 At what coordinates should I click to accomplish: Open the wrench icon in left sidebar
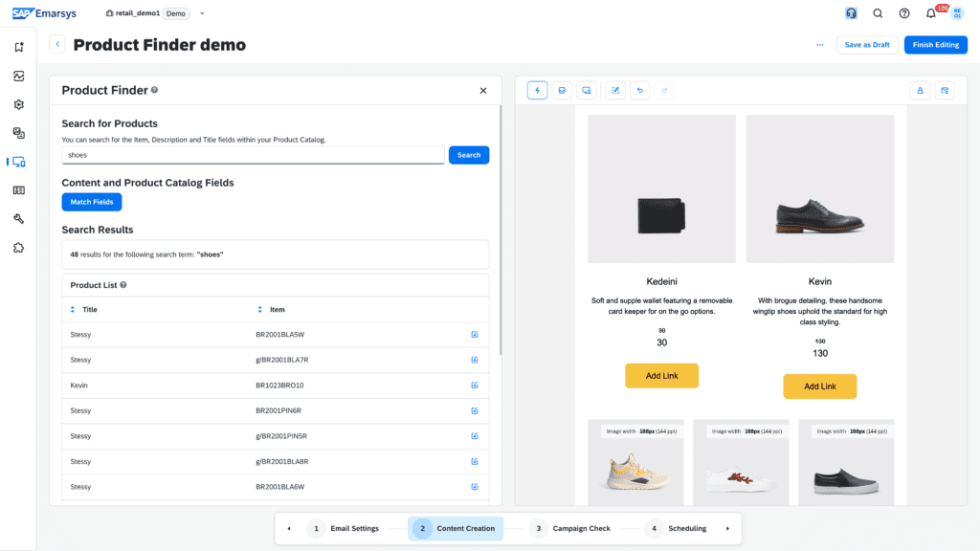click(x=18, y=219)
